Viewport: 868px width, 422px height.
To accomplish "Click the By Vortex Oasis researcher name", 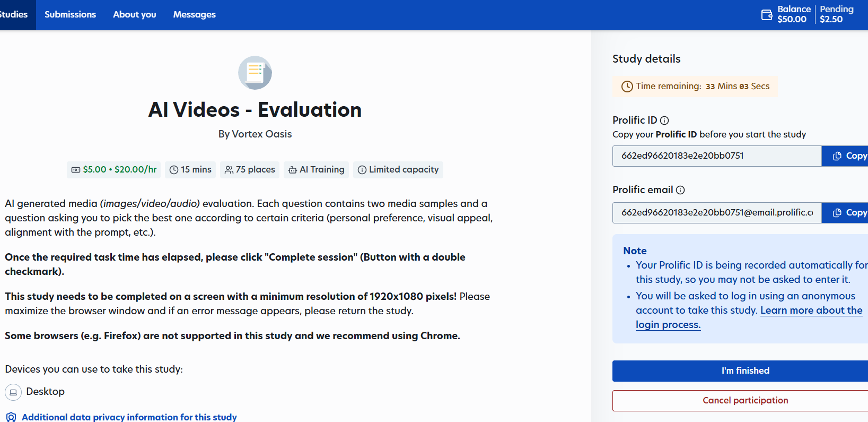I will coord(255,134).
